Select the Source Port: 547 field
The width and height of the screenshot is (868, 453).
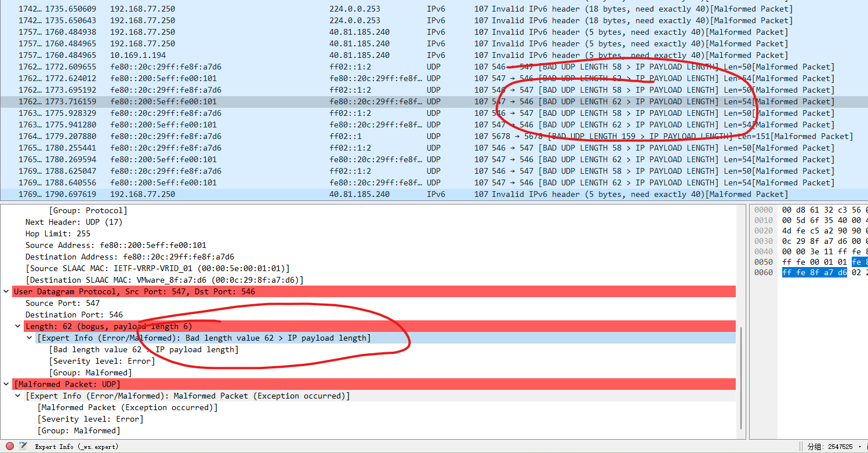[63, 303]
